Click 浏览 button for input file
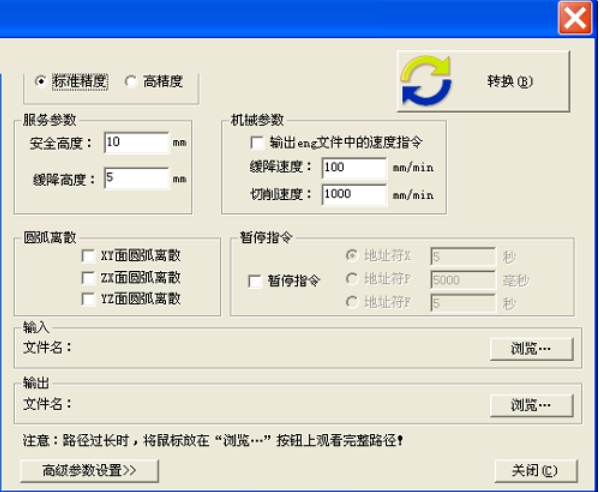Viewport: 600px width, 492px height. pos(532,349)
